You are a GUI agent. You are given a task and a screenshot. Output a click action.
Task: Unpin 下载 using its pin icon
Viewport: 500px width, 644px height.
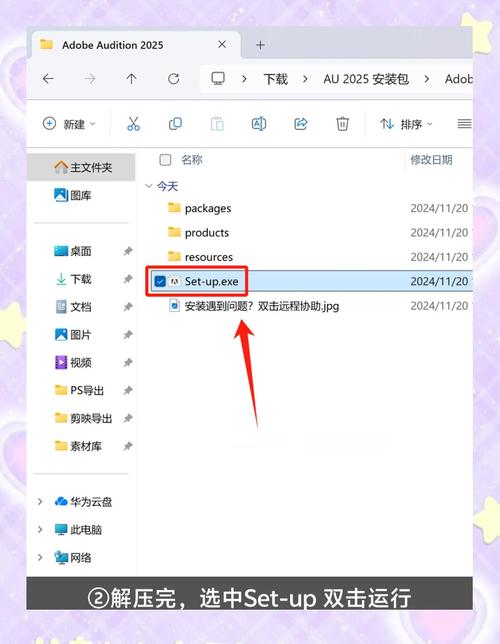128,279
